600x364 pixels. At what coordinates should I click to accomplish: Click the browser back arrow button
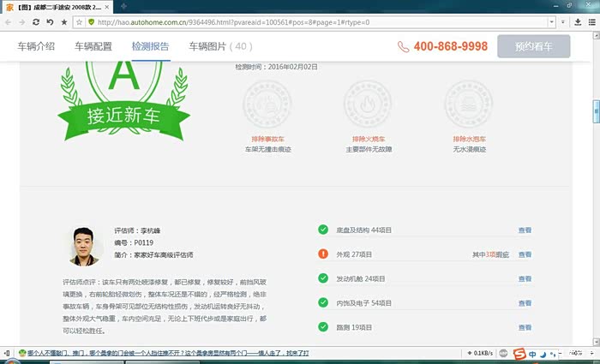tap(9, 21)
